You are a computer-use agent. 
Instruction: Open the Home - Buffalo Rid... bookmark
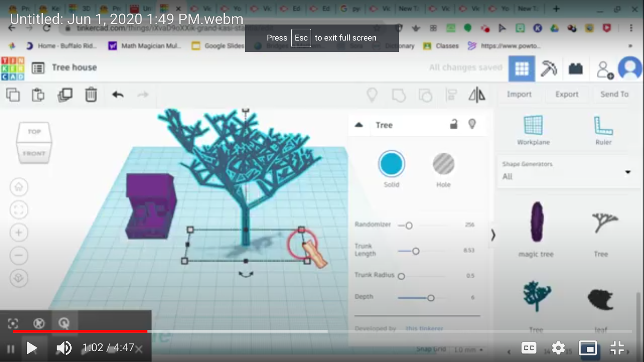[x=61, y=46]
